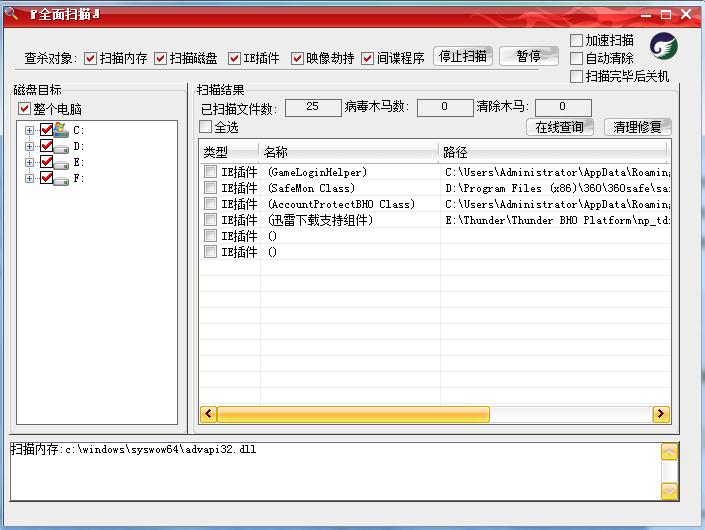The width and height of the screenshot is (705, 530).
Task: Sort by the 名称 column header
Action: click(x=349, y=152)
